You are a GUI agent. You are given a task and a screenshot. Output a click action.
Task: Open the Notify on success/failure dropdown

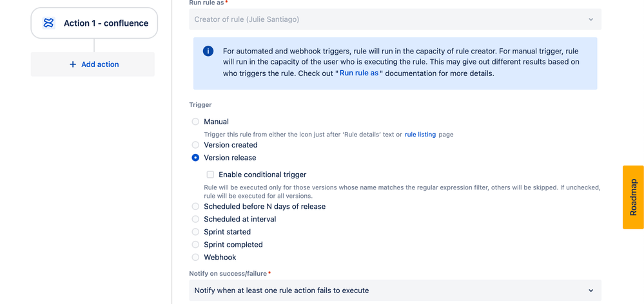[x=395, y=290]
